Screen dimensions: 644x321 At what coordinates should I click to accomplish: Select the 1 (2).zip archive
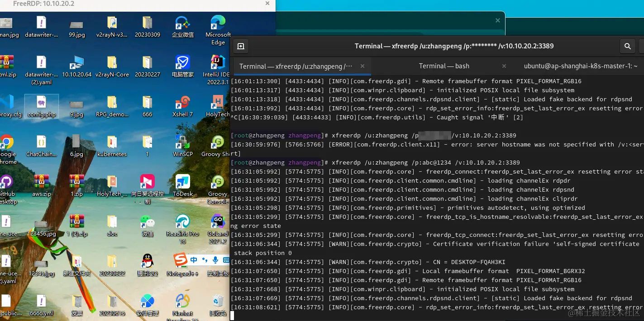(76, 226)
